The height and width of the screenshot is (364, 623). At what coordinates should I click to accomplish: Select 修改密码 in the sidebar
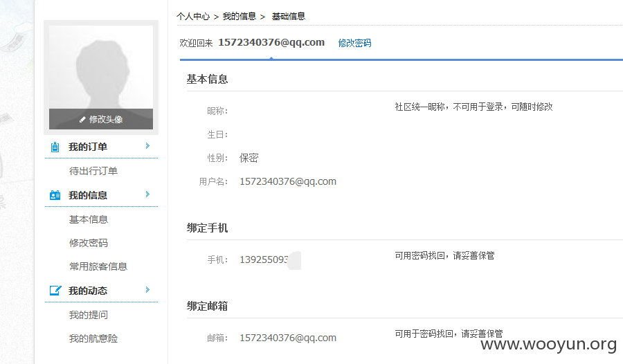click(89, 243)
